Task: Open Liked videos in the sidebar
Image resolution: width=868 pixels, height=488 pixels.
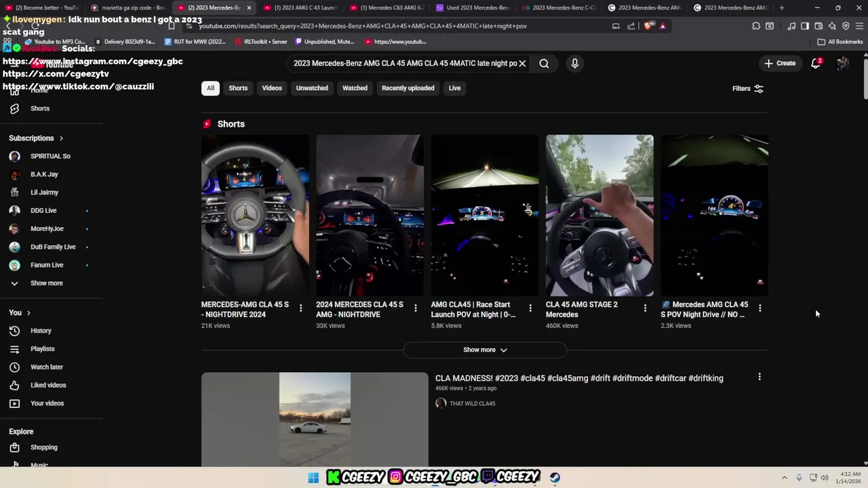Action: point(47,385)
